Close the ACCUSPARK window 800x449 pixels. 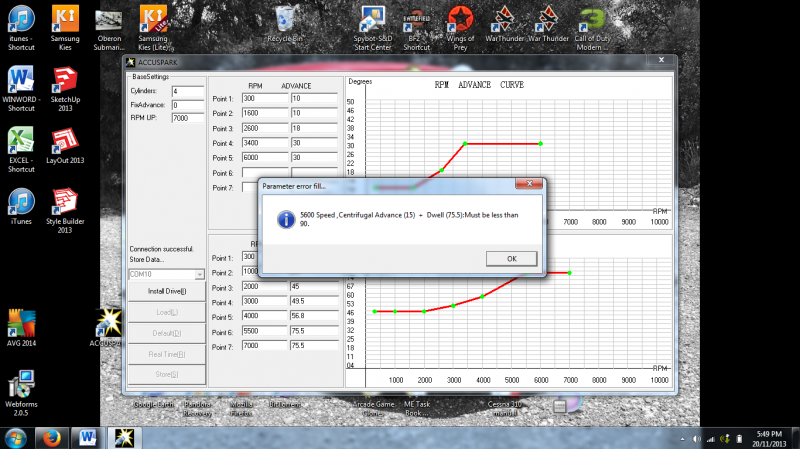point(661,60)
